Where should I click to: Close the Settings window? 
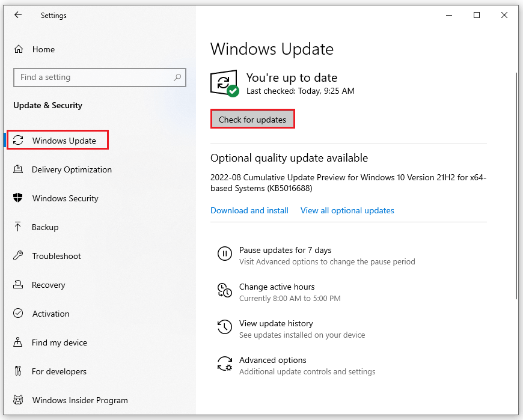click(x=504, y=16)
